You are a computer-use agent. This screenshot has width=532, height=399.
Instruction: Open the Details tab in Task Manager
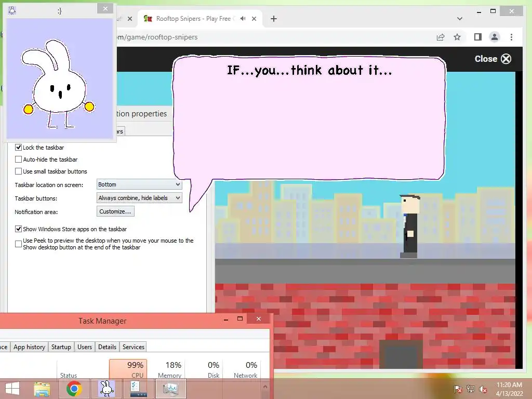pos(107,347)
